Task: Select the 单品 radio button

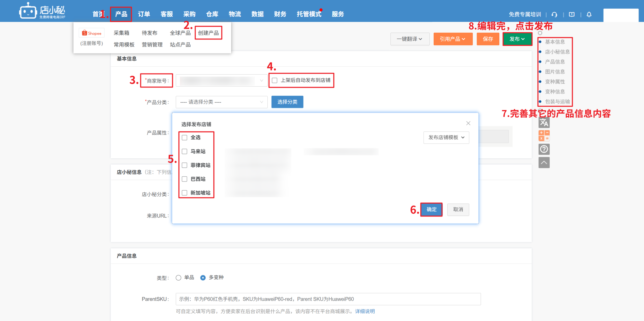Action: [179, 278]
